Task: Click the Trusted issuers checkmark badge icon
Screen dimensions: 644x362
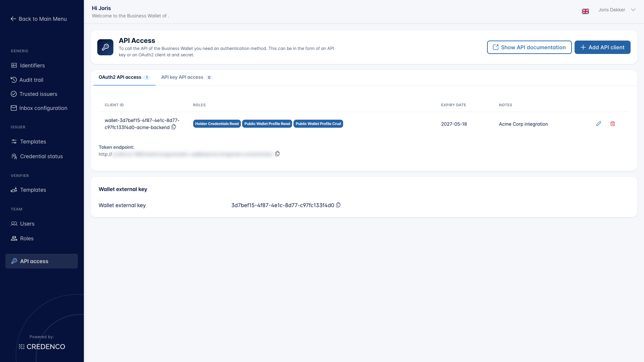Action: [14, 94]
